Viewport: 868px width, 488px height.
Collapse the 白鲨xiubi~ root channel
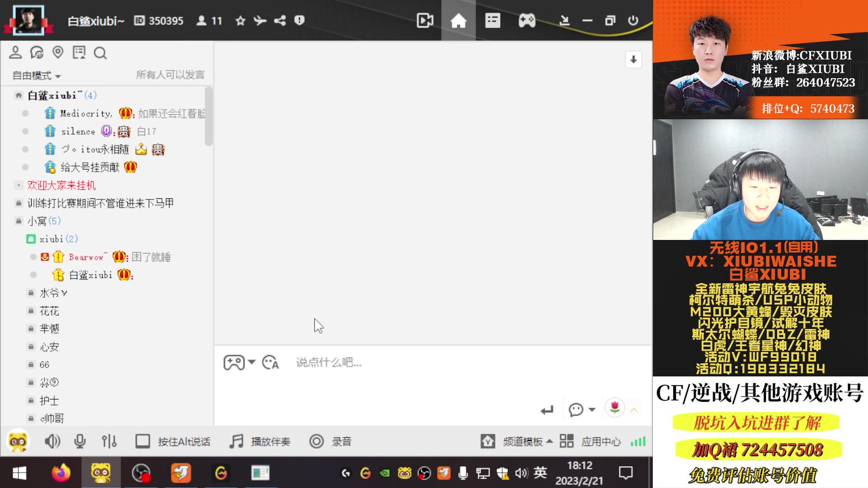click(19, 95)
